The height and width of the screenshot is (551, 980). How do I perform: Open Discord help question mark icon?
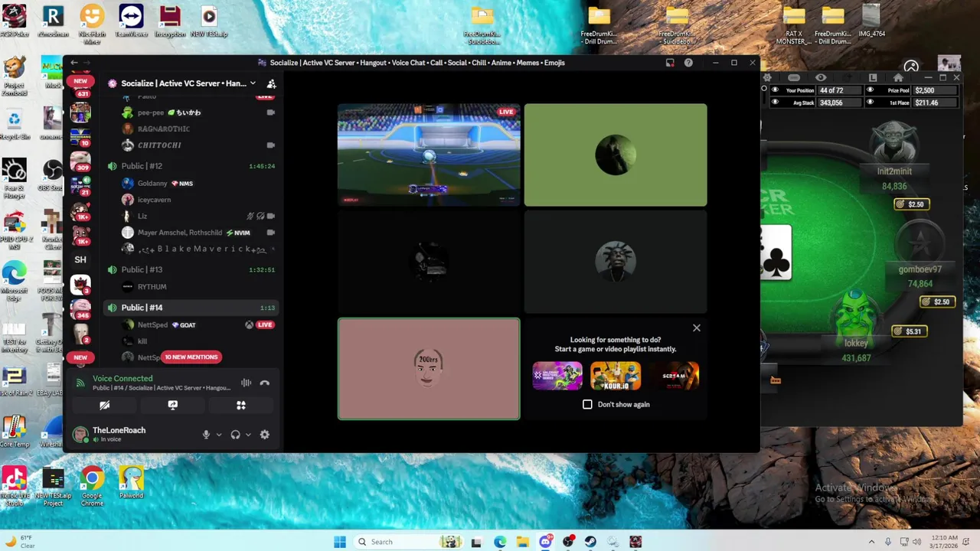688,63
